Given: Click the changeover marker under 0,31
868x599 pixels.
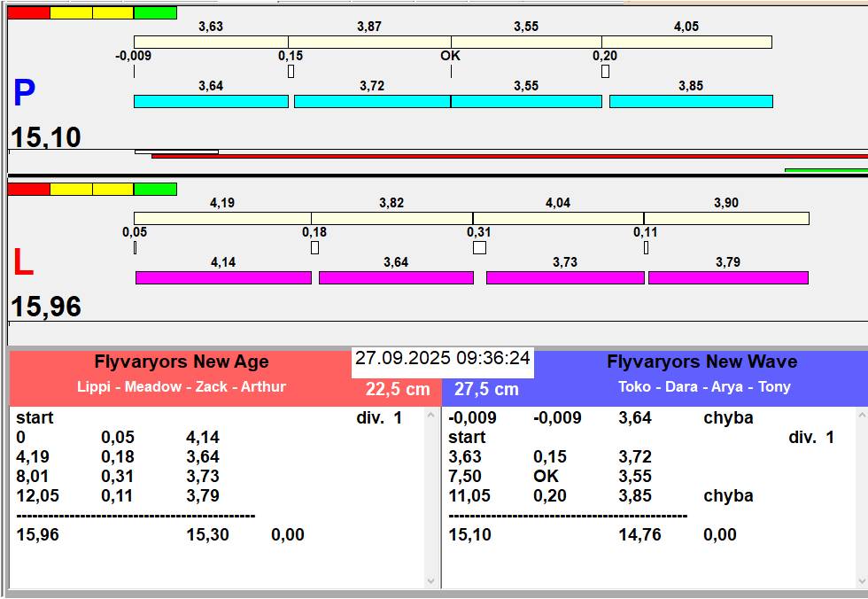Looking at the screenshot, I should click(x=479, y=248).
